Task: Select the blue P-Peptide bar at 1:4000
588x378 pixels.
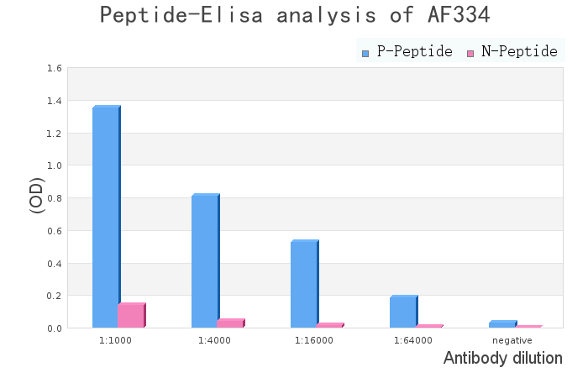Action: 205,261
